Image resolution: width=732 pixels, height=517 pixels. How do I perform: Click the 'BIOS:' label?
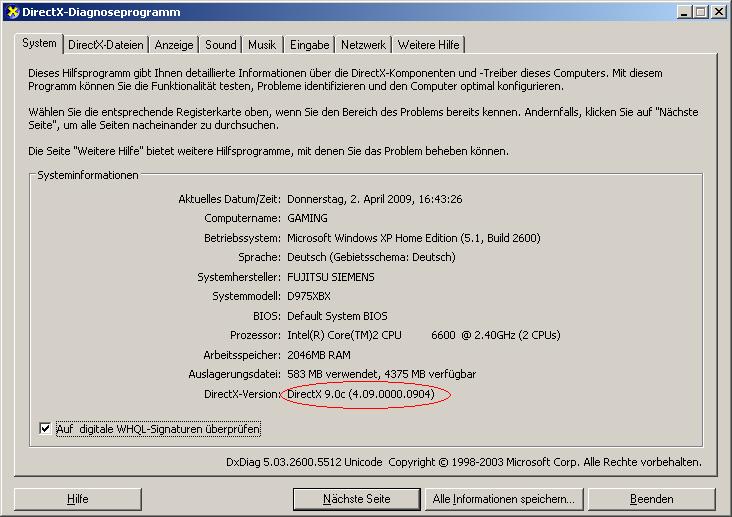(x=267, y=316)
